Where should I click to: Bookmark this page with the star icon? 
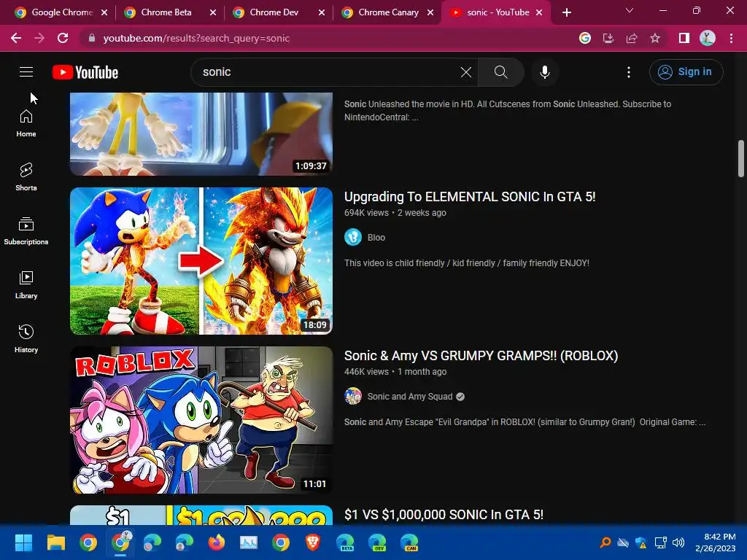(655, 38)
